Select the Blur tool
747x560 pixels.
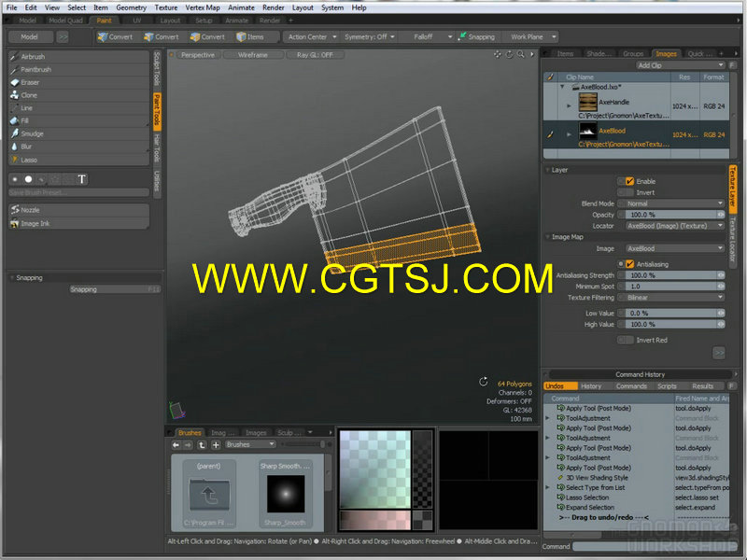78,147
